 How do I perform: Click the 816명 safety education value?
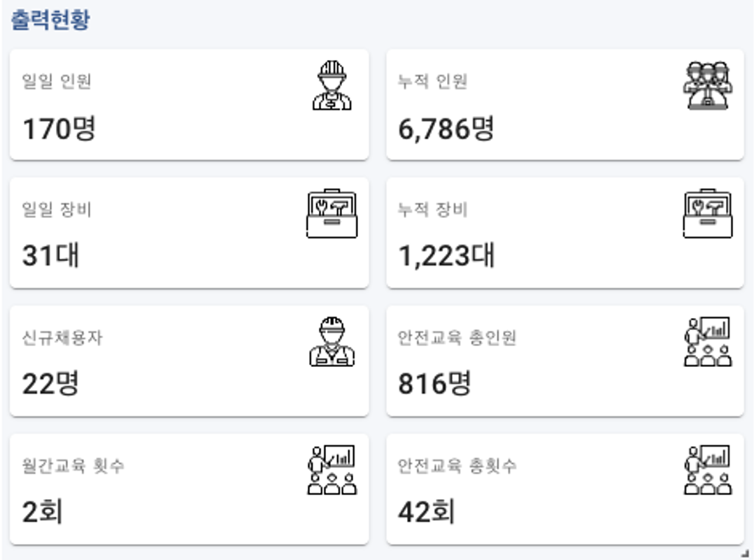point(434,383)
